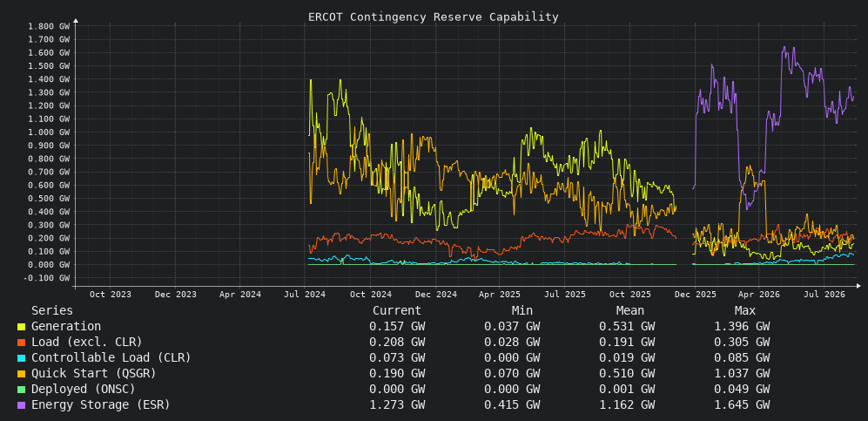Image resolution: width=868 pixels, height=421 pixels.
Task: Click the Jul 2024 x-axis label
Action: [306, 295]
